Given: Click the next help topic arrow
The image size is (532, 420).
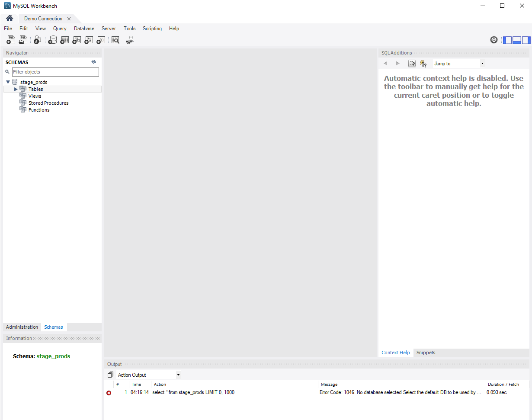Looking at the screenshot, I should coord(398,64).
